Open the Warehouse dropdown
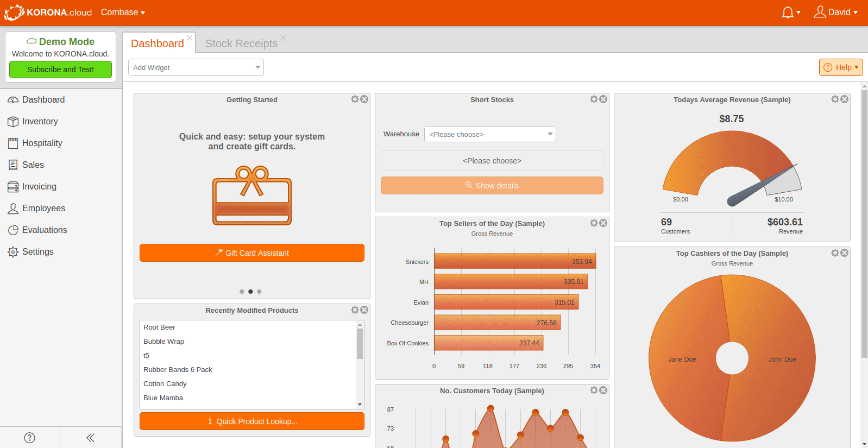Image resolution: width=868 pixels, height=448 pixels. point(490,134)
